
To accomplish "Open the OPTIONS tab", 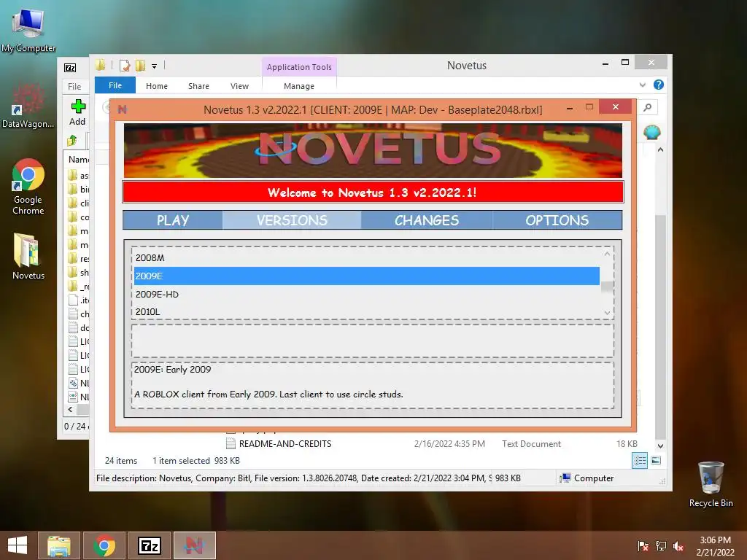I will [557, 220].
